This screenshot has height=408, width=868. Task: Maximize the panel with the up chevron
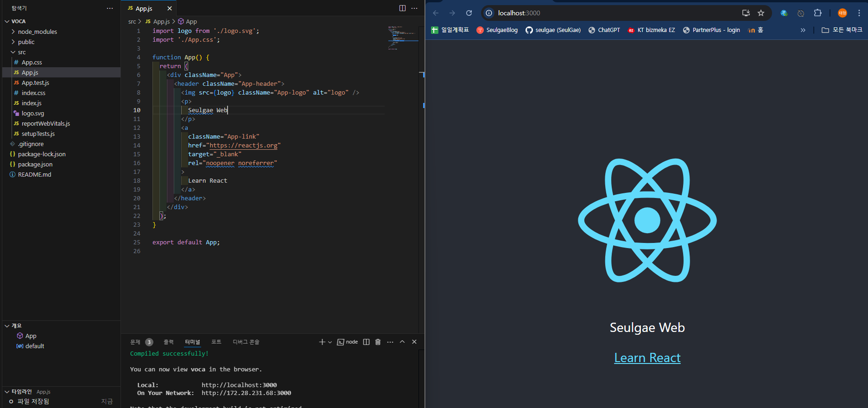(402, 342)
